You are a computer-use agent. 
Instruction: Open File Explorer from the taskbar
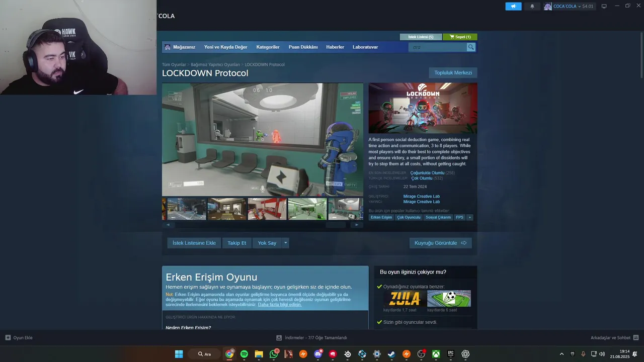tap(259, 354)
